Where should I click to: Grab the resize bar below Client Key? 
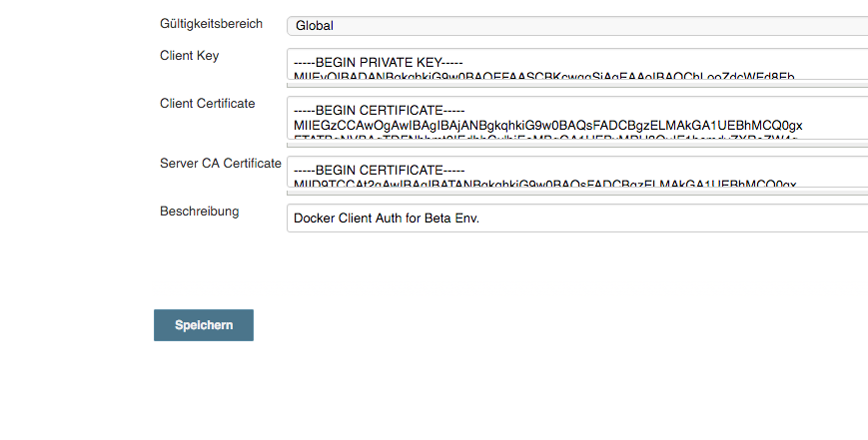pyautogui.click(x=576, y=84)
